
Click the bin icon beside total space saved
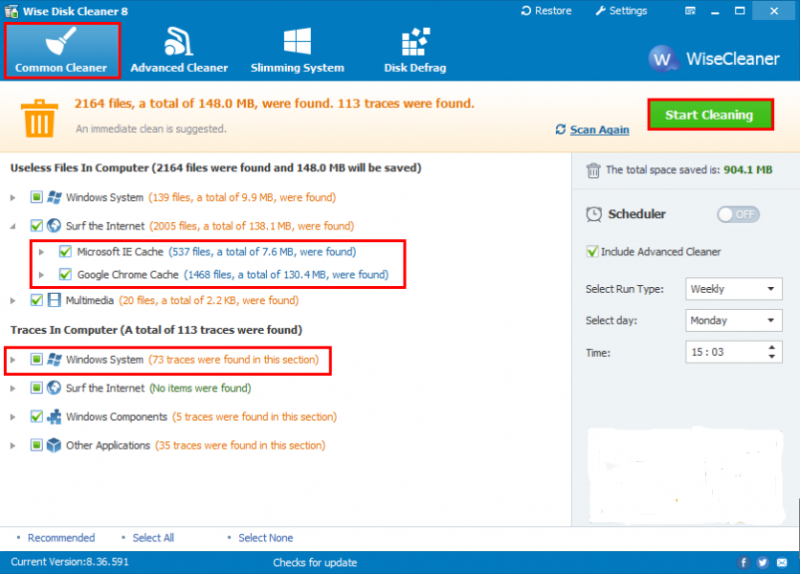[593, 170]
